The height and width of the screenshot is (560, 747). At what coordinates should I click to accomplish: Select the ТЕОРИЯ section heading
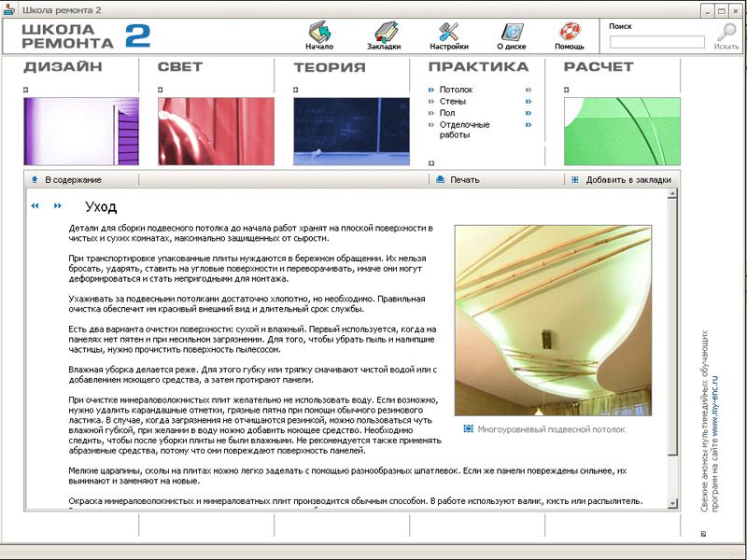[x=329, y=67]
